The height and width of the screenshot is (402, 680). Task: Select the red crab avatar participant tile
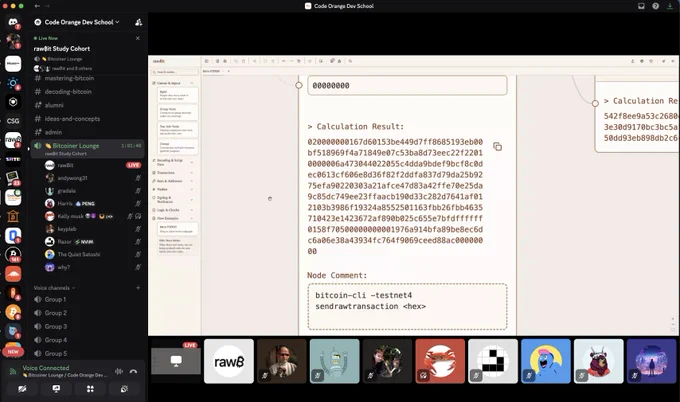coord(440,361)
